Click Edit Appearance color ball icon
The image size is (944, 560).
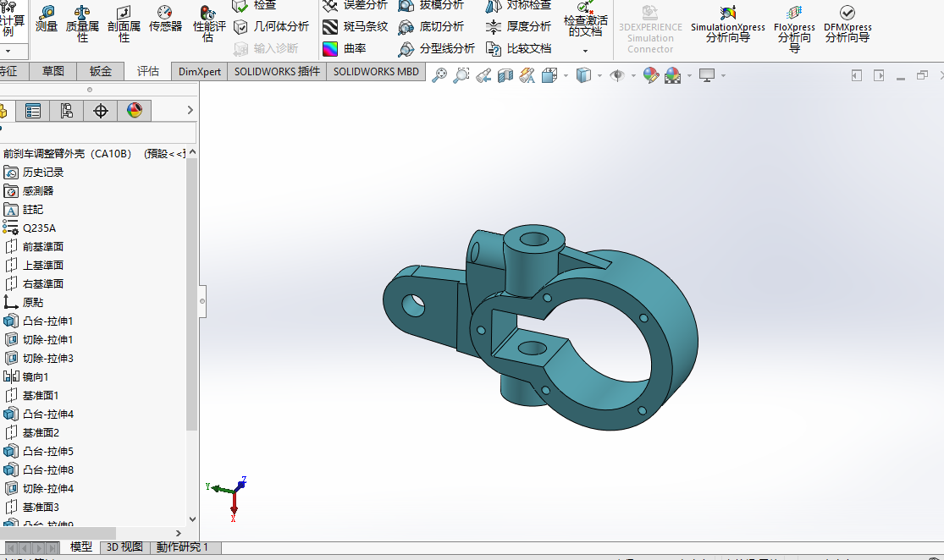[651, 76]
